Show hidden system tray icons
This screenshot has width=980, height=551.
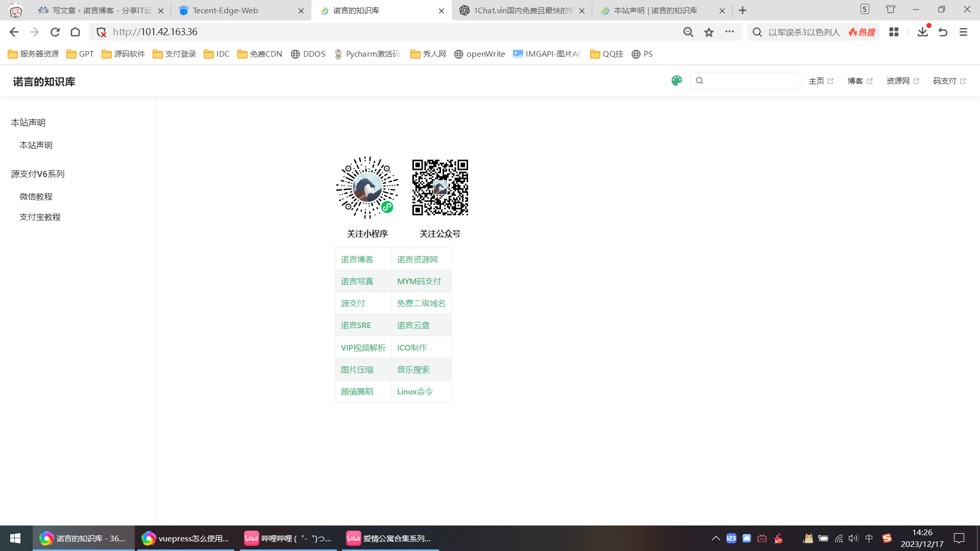tap(716, 538)
